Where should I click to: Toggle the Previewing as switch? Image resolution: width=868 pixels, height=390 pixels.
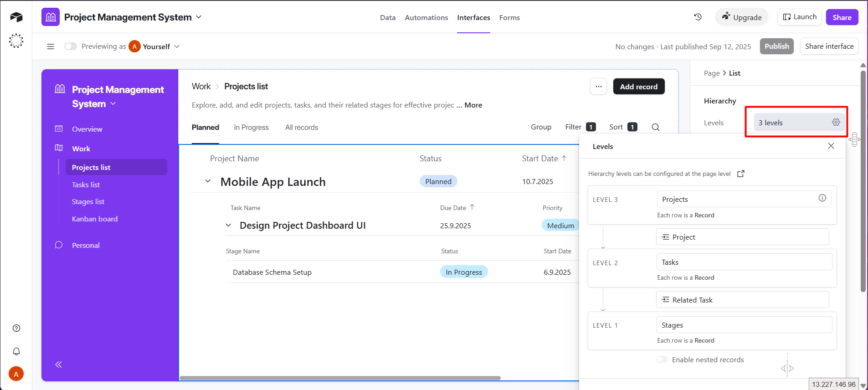(x=71, y=46)
